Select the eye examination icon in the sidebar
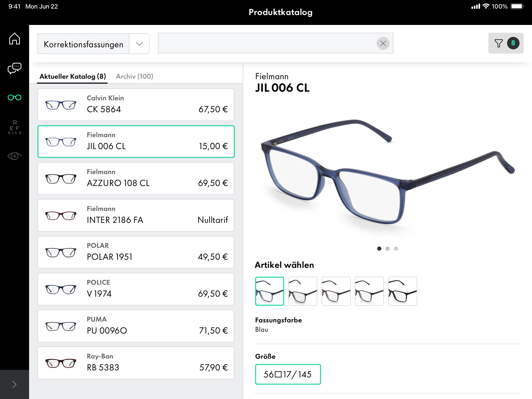Screen dimensions: 532x399 15,156
